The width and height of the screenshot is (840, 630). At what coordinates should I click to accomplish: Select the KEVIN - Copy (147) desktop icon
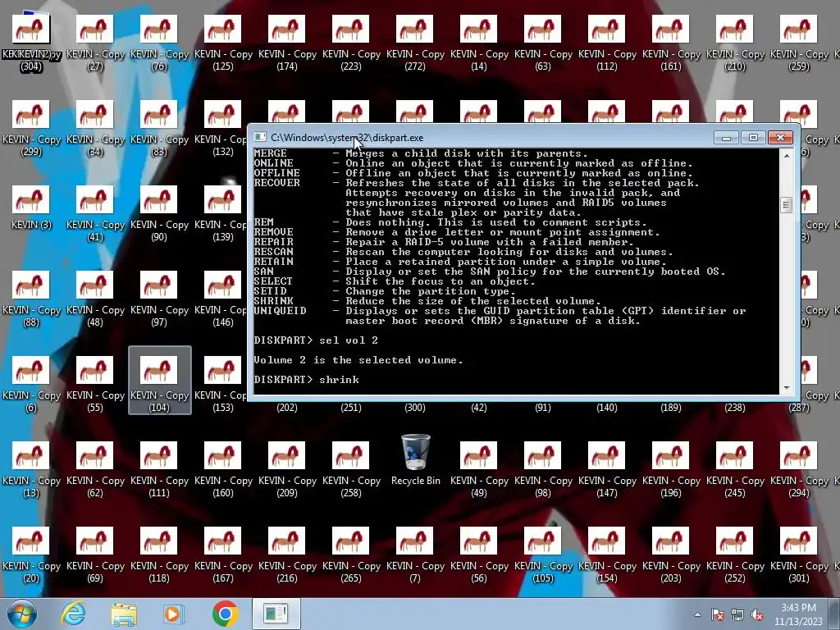click(x=607, y=468)
